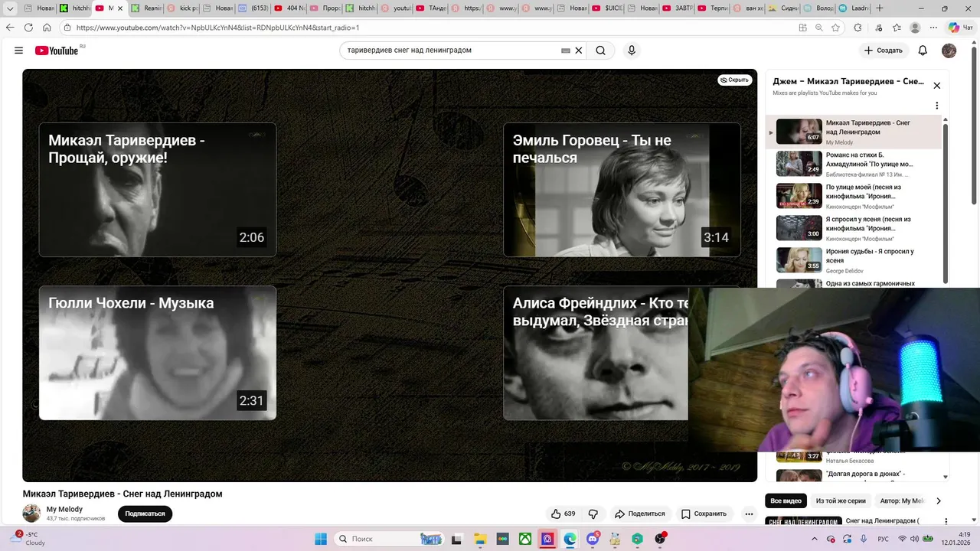This screenshot has width=980, height=551.
Task: Open Эмиль Горовец - Ты не печалься card
Action: pyautogui.click(x=622, y=190)
